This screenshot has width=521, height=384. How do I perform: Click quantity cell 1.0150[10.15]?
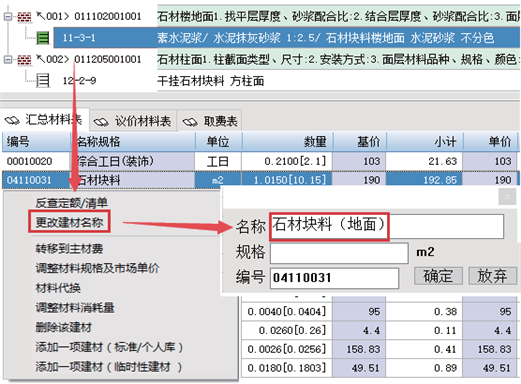(x=287, y=180)
